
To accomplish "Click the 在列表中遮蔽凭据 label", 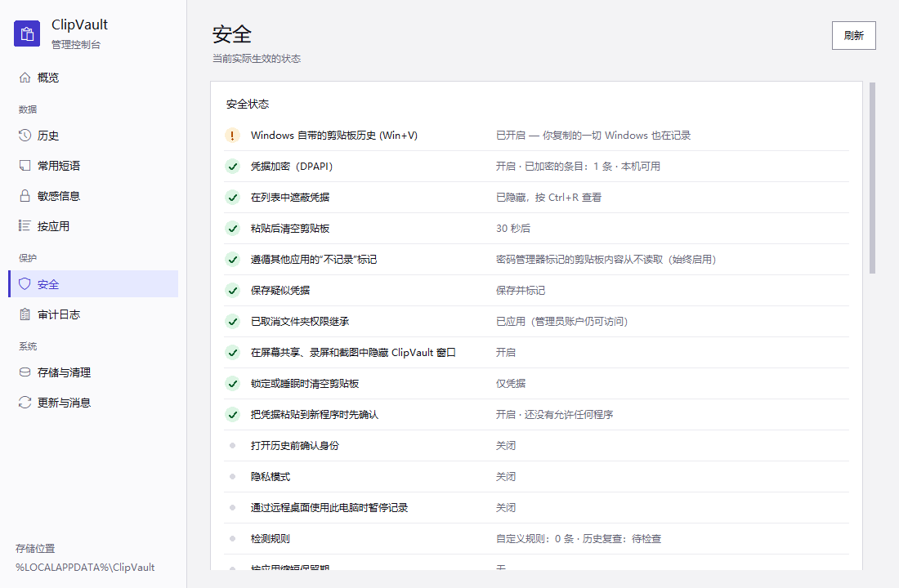I will pos(290,197).
